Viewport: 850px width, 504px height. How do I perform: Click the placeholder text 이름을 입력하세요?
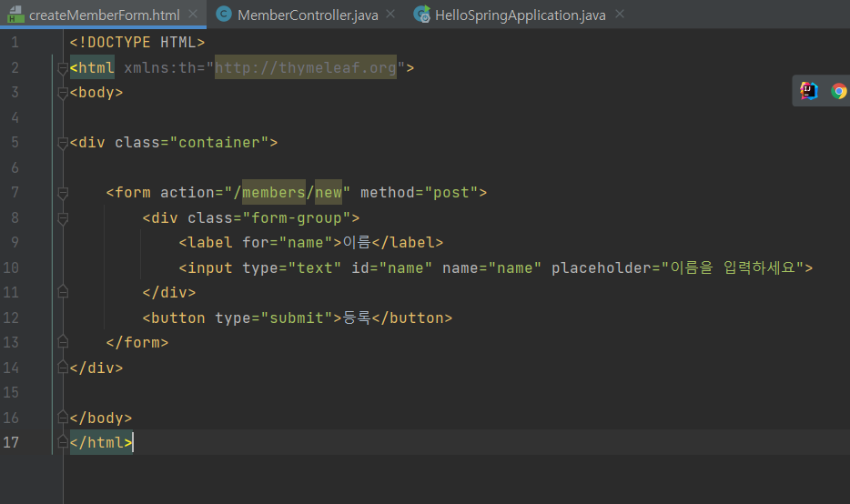click(733, 267)
